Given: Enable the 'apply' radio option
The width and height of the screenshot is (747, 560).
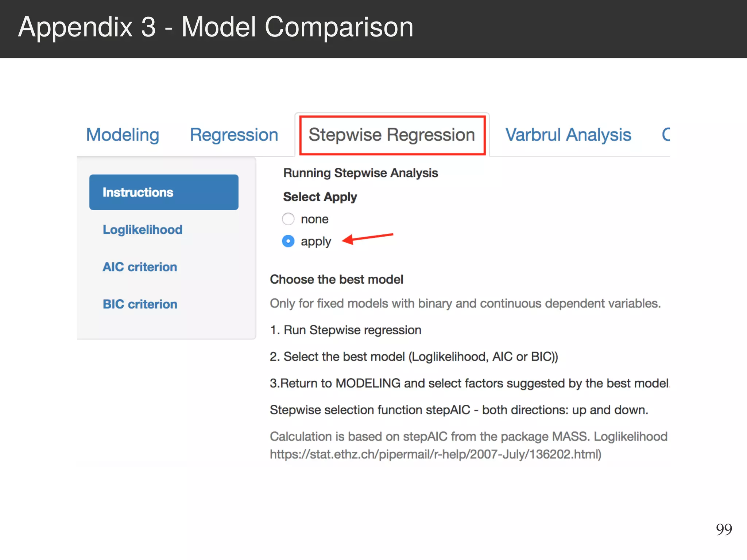Looking at the screenshot, I should [288, 241].
